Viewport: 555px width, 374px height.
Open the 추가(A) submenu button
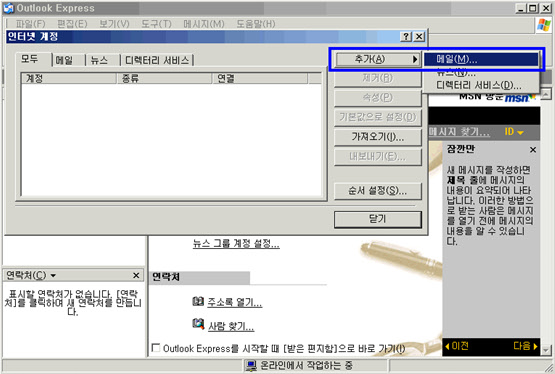377,59
